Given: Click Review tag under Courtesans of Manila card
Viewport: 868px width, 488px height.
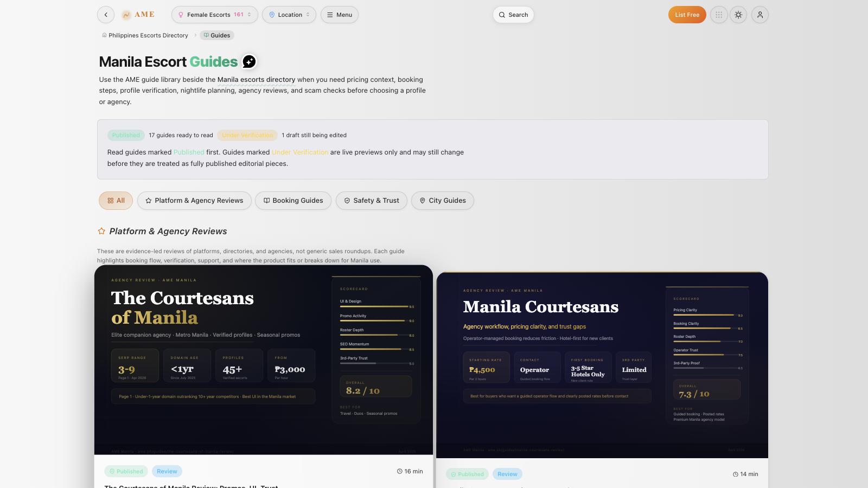Looking at the screenshot, I should click(167, 471).
